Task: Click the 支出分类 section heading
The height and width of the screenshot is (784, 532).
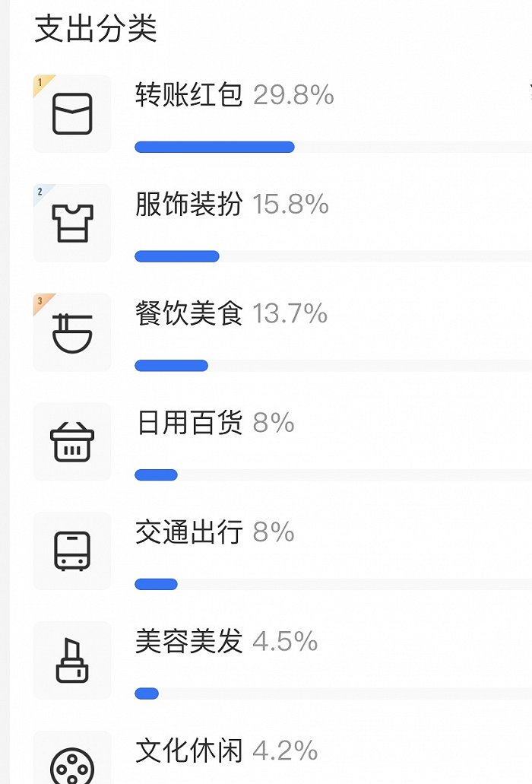Action: pyautogui.click(x=96, y=29)
